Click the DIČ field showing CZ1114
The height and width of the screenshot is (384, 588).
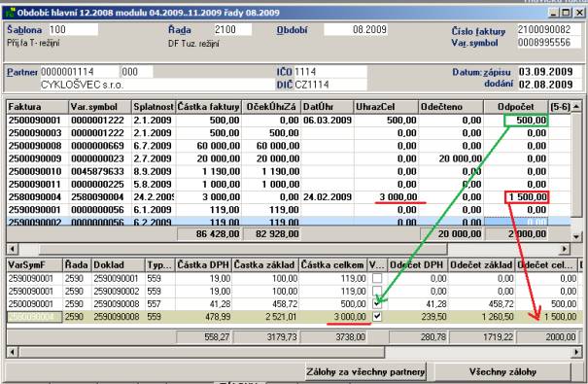click(x=330, y=85)
